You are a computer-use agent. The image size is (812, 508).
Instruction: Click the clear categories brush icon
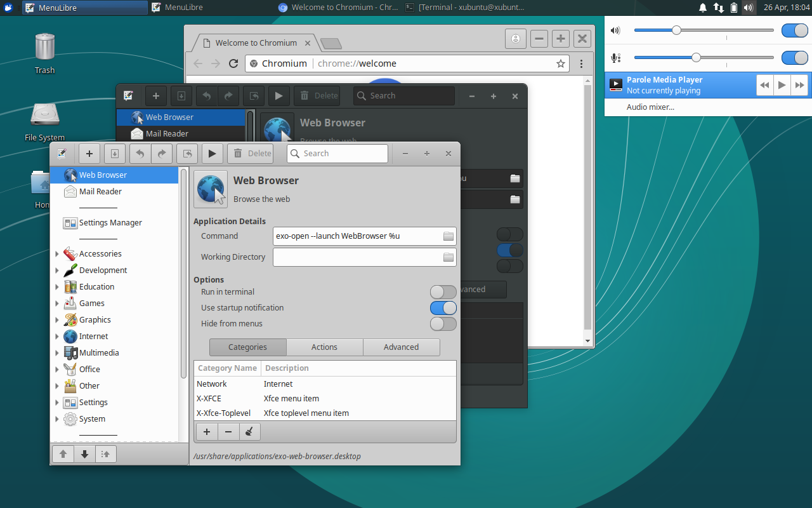(x=249, y=431)
